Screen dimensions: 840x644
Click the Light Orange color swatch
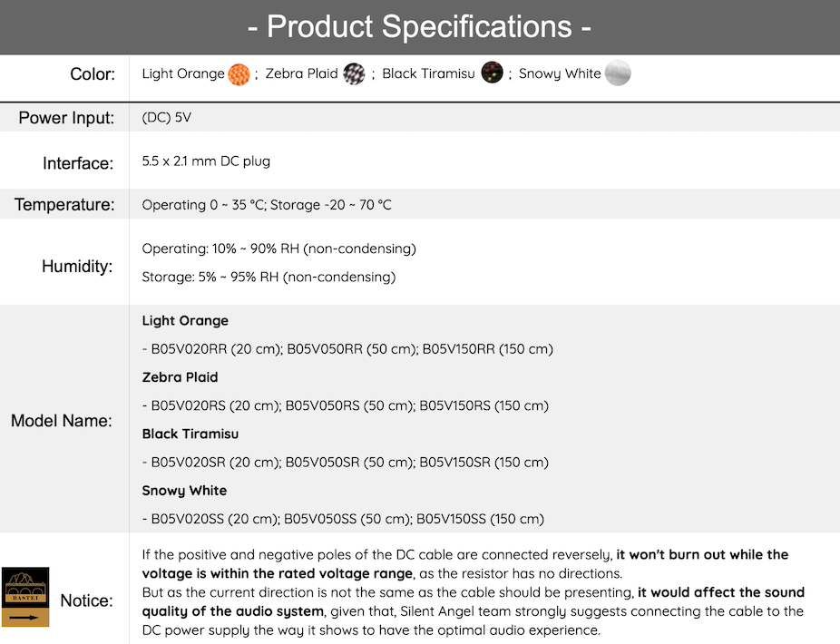(239, 73)
